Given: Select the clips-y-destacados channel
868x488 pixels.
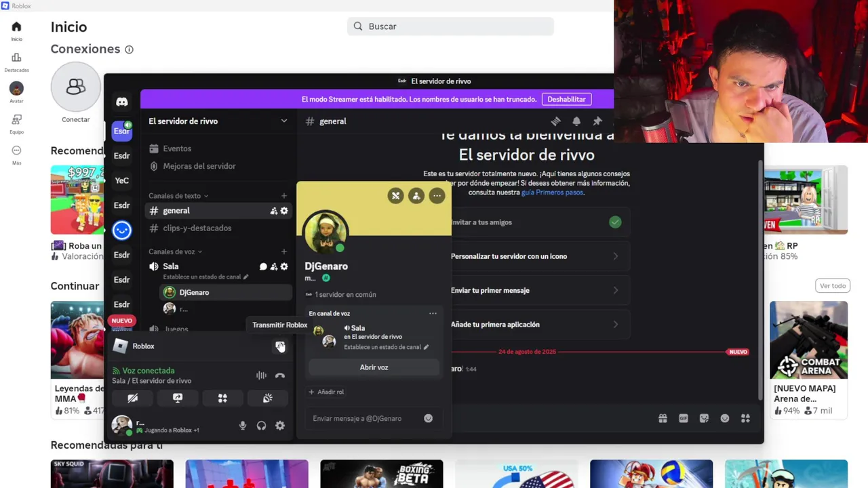Looking at the screenshot, I should click(x=218, y=228).
